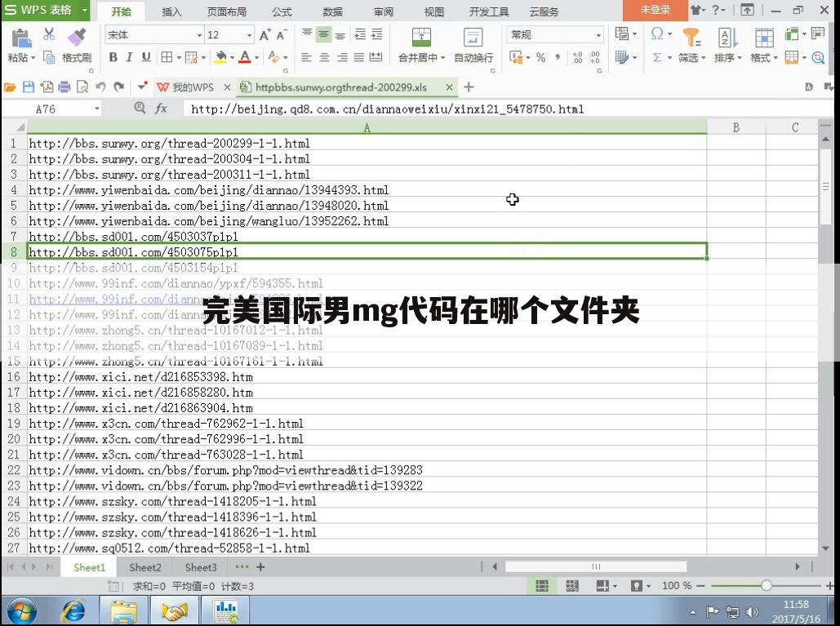
Task: Add a new sheet with plus
Action: click(x=260, y=567)
